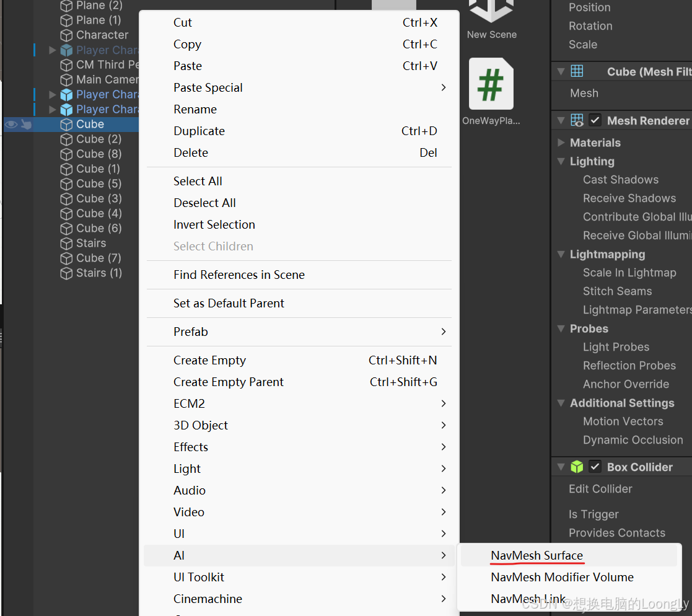
Task: Toggle scene visibility eye for Cube
Action: (x=11, y=125)
